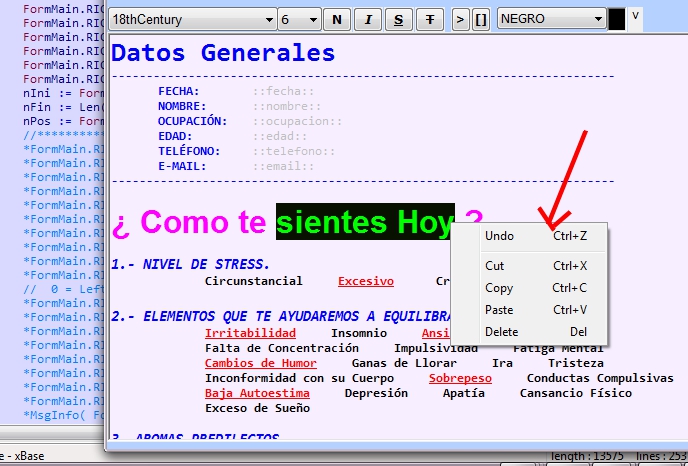
Task: Open the NEGRO color name dropdown
Action: point(552,19)
